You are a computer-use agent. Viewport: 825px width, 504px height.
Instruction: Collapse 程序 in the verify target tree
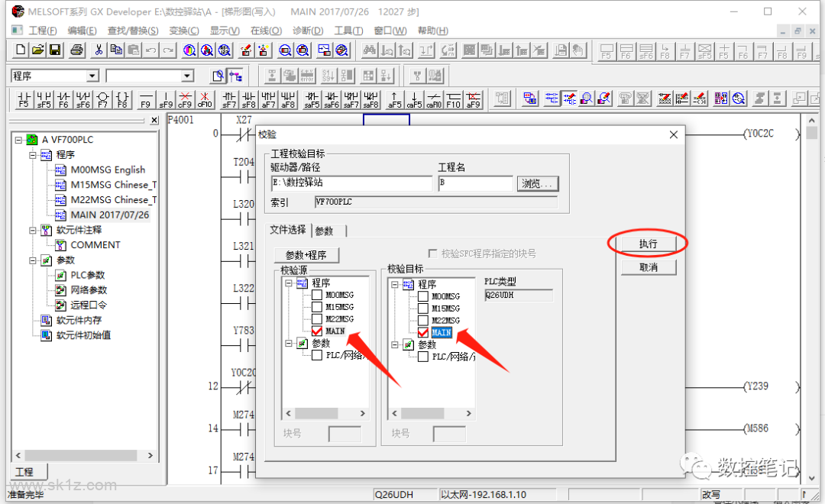(x=395, y=285)
